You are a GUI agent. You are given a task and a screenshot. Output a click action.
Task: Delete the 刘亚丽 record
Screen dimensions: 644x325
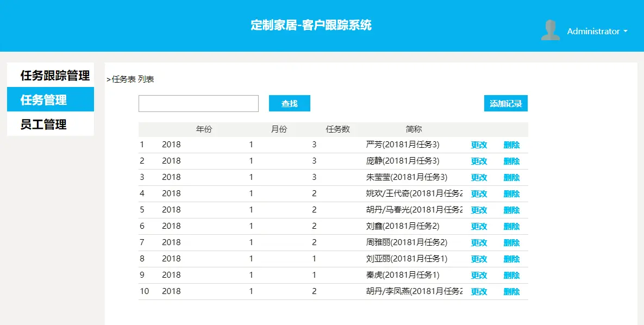tap(512, 259)
